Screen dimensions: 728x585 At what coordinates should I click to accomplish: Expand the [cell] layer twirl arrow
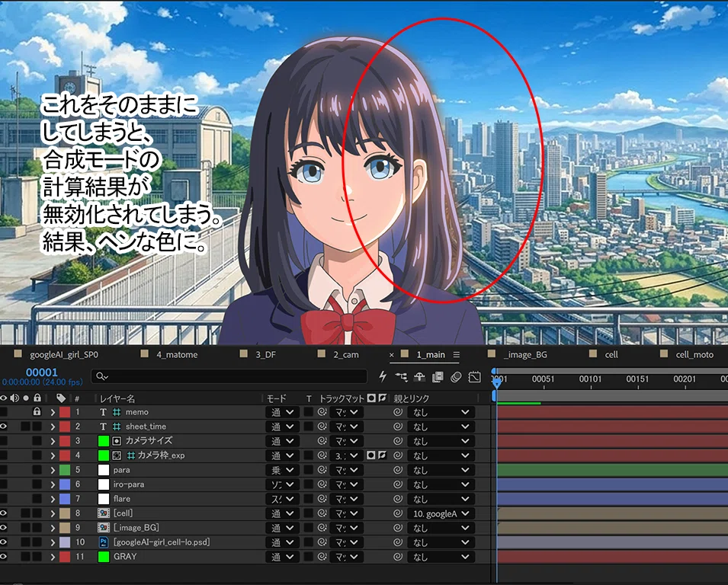click(53, 513)
